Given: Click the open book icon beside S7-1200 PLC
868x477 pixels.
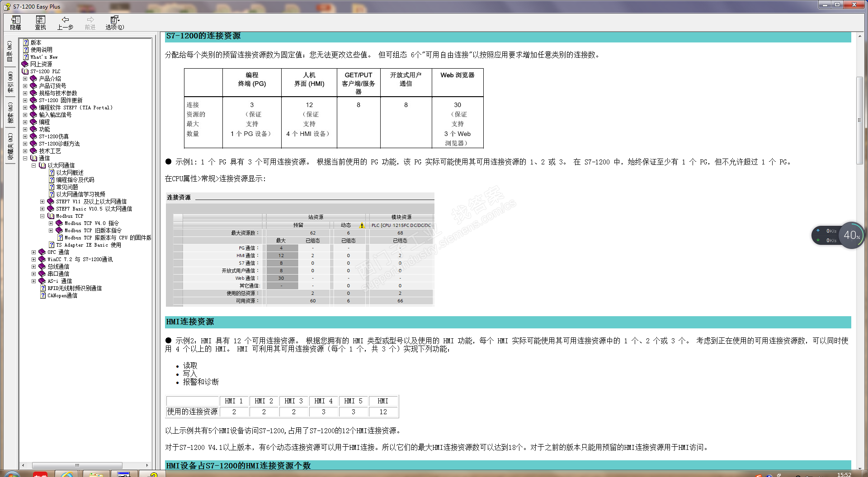Looking at the screenshot, I should click(x=25, y=71).
